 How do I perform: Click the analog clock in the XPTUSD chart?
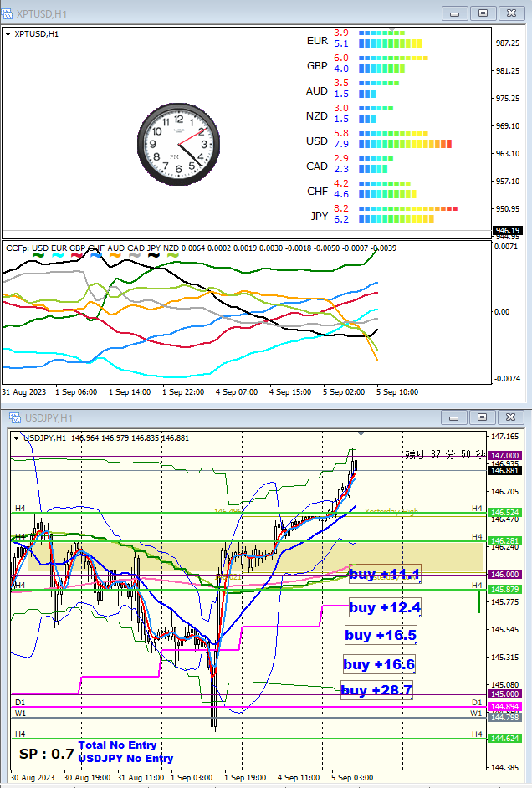point(178,144)
